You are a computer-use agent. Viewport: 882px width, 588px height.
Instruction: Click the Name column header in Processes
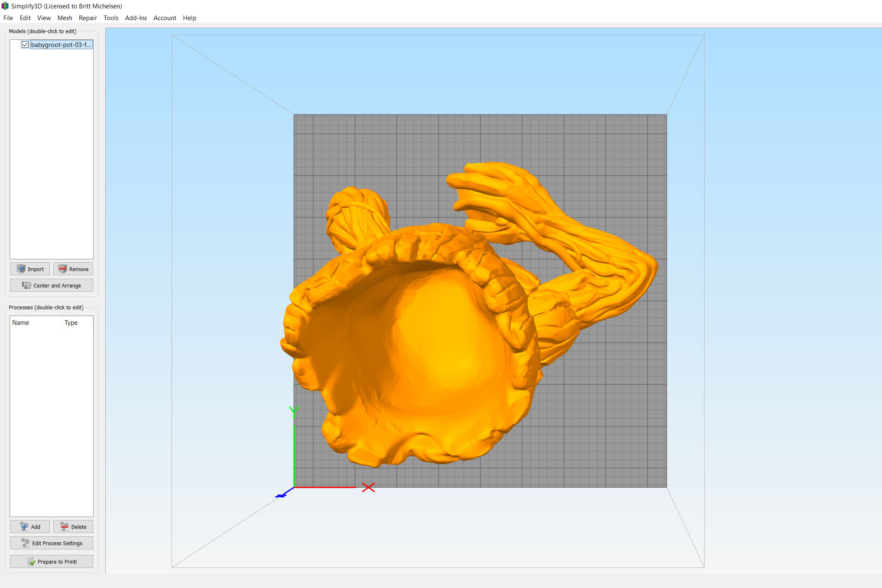21,323
